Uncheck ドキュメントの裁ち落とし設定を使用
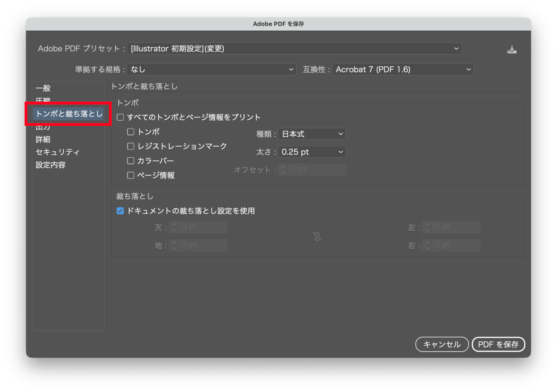Viewport: 557px width, 392px height. pos(120,211)
